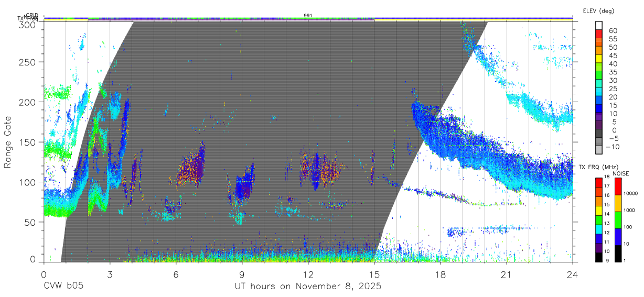Click the x-axis tick label '24'

click(573, 274)
